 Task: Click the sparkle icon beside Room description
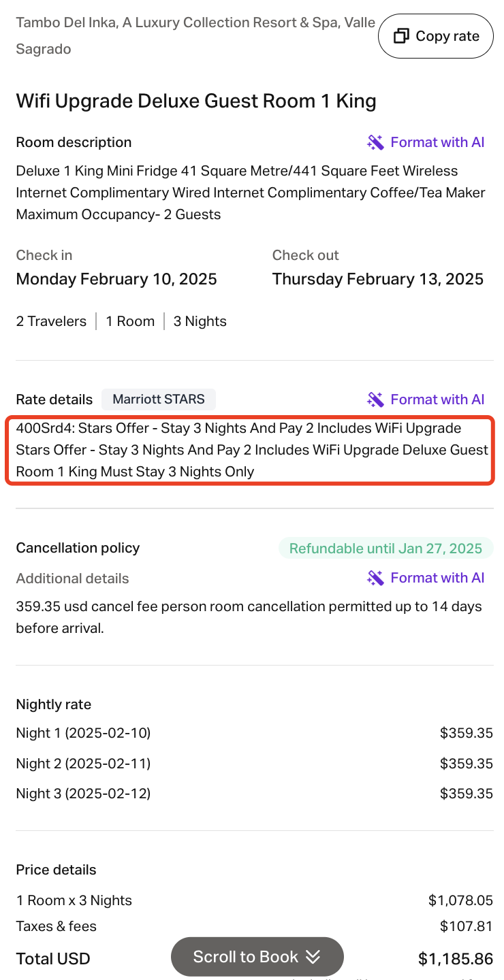pos(375,142)
